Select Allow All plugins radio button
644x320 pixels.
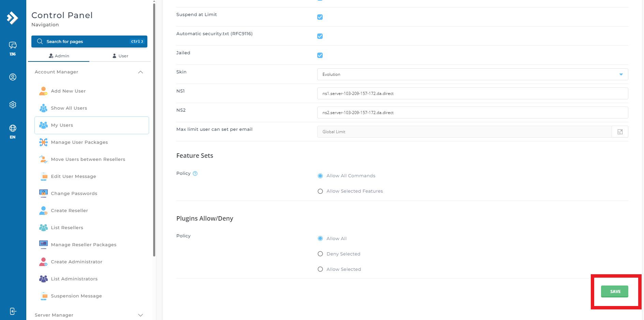pos(320,238)
